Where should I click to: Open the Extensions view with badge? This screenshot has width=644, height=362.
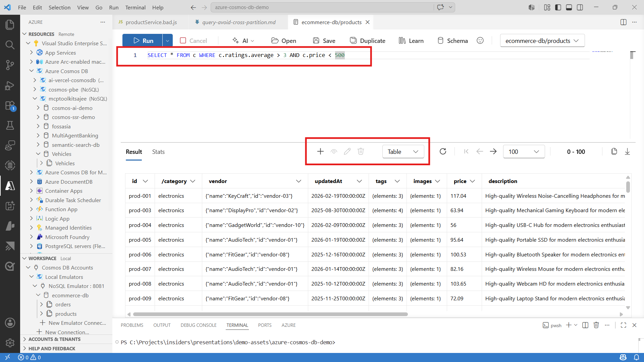tap(10, 106)
